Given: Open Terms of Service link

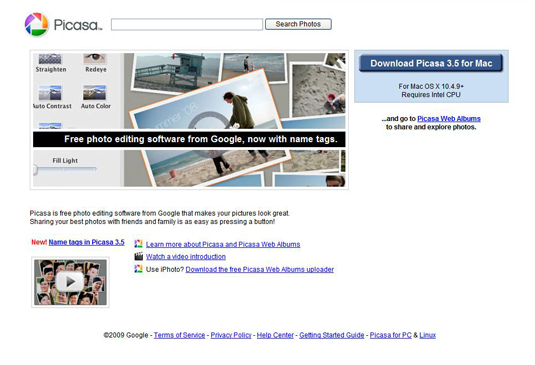Looking at the screenshot, I should (x=179, y=335).
